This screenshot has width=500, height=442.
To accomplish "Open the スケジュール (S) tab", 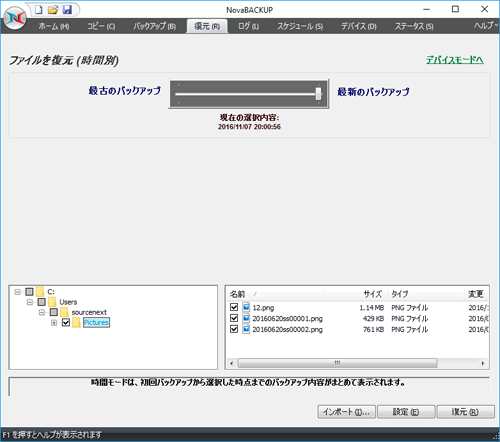I will pos(300,26).
